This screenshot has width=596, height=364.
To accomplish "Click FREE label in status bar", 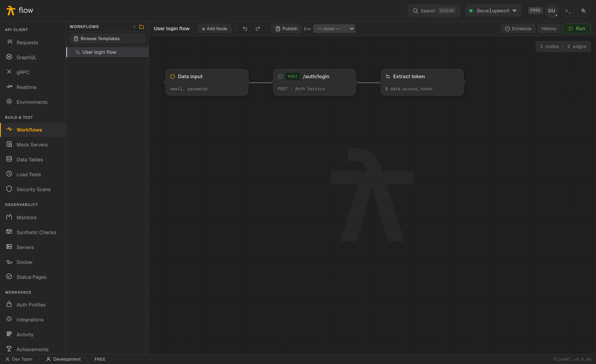I will click(100, 359).
